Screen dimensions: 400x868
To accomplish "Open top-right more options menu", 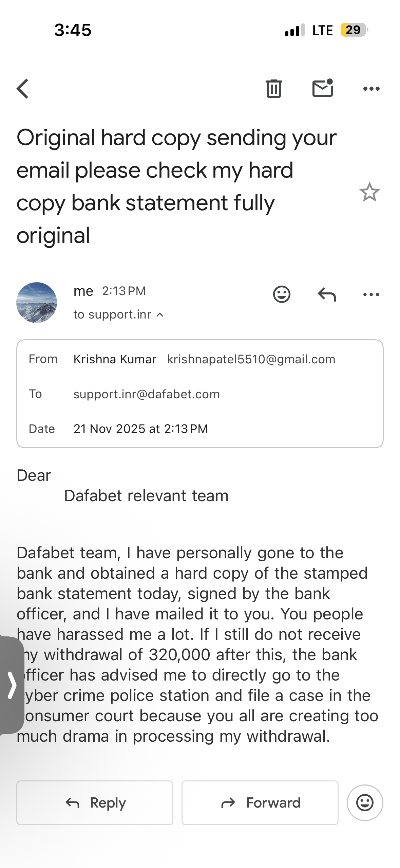I will pos(371,89).
